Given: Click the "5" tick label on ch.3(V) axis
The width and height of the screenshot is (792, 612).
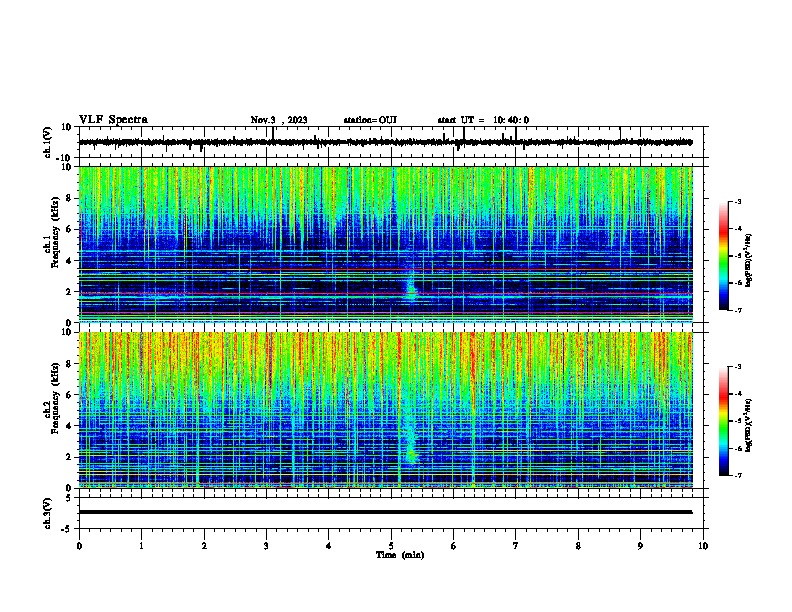Looking at the screenshot, I should point(70,498).
